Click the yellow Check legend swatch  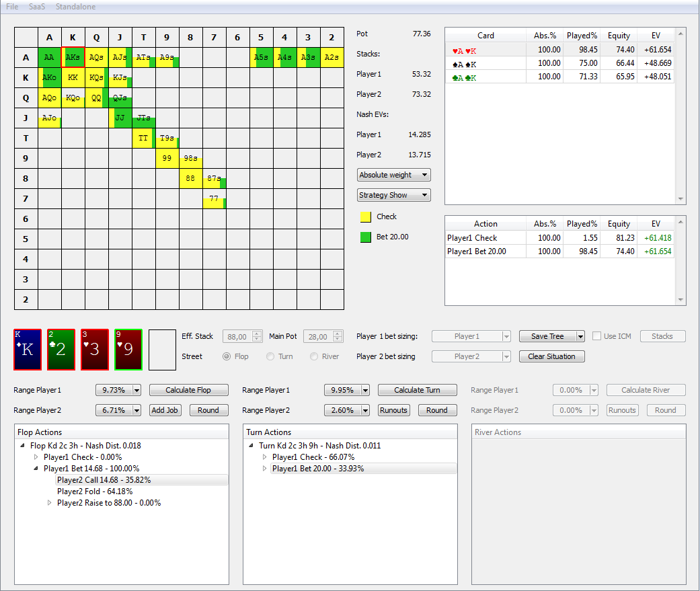pos(366,217)
